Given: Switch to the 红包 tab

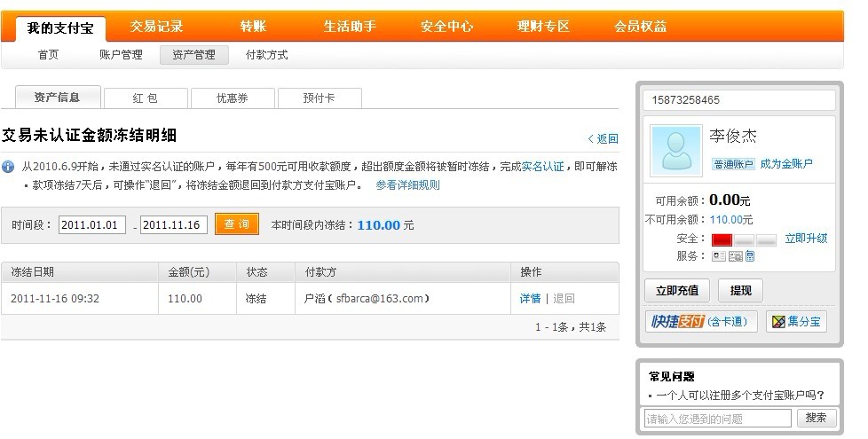Looking at the screenshot, I should [146, 98].
